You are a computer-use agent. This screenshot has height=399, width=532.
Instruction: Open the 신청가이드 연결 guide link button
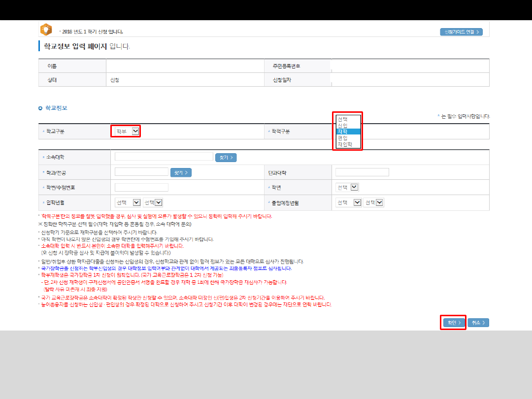[461, 32]
